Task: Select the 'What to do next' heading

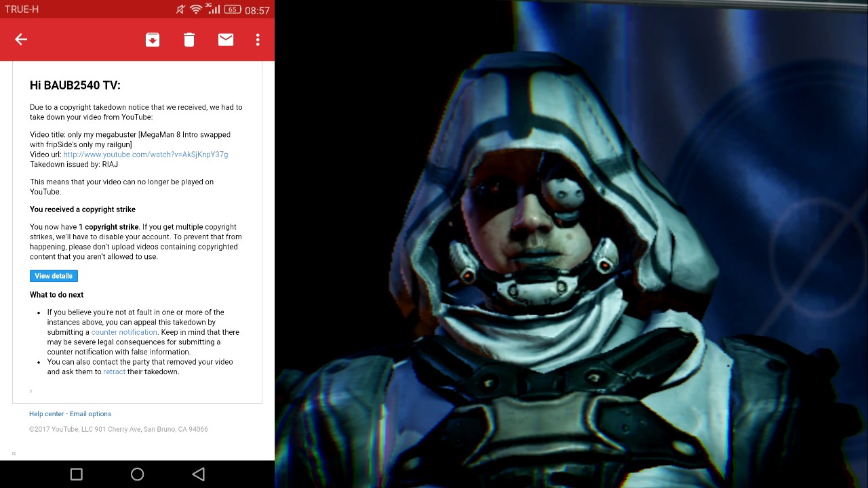Action: tap(57, 295)
